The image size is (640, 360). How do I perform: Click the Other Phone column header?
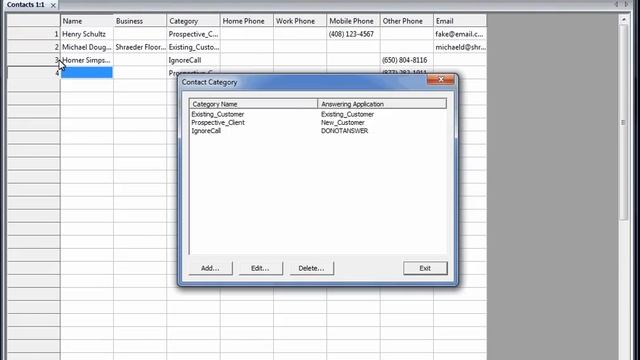(x=407, y=21)
